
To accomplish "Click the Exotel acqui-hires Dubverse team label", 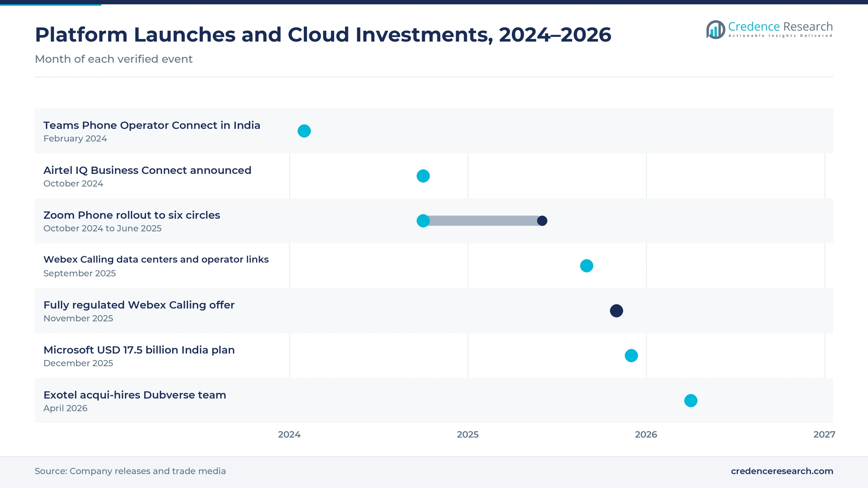I will 135,395.
